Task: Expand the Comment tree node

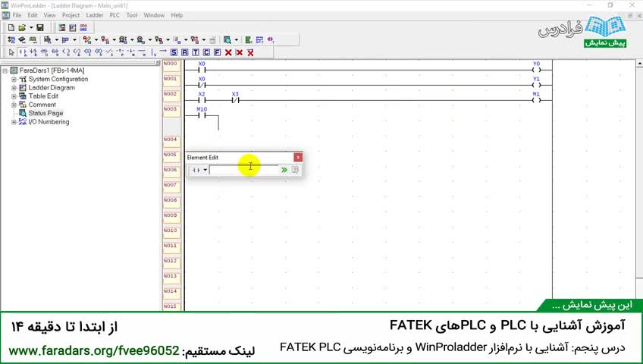Action: pyautogui.click(x=14, y=105)
